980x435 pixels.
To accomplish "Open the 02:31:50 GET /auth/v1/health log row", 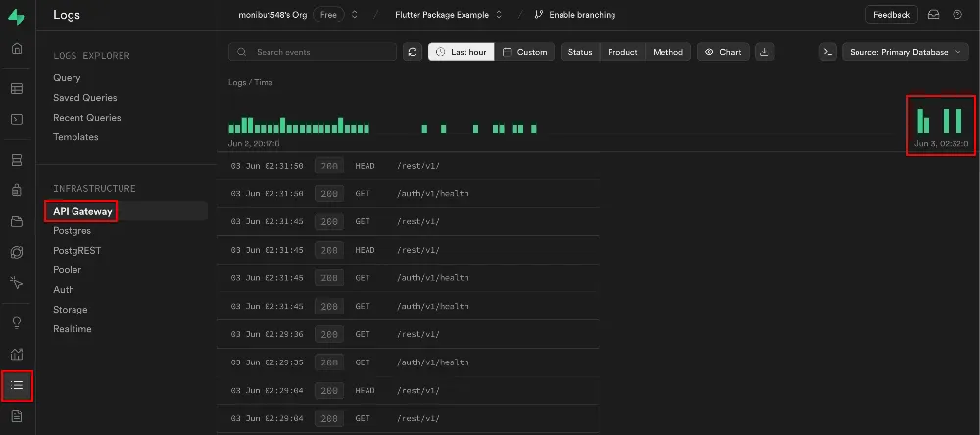I will point(408,194).
